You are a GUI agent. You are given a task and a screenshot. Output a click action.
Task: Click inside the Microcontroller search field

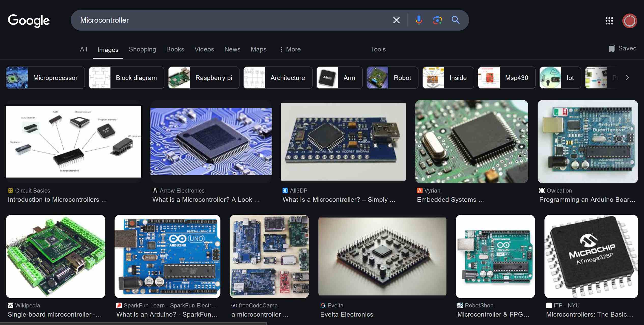[229, 20]
